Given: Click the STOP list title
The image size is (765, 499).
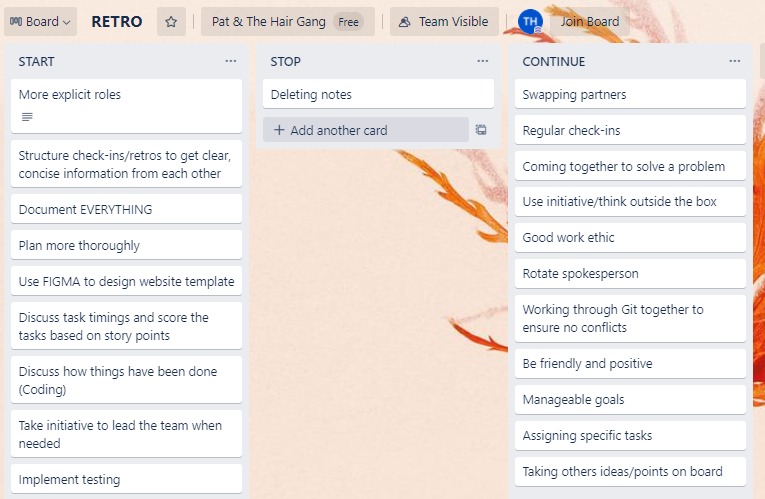Looking at the screenshot, I should pos(286,61).
